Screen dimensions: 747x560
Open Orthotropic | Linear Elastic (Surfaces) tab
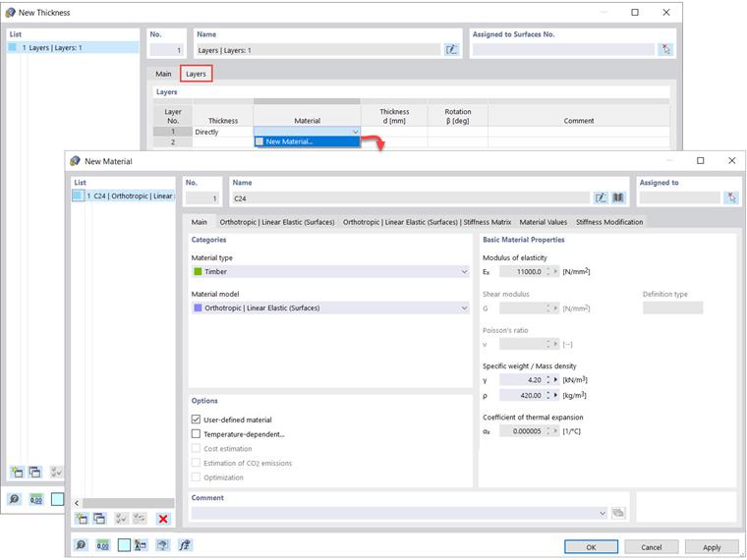(x=277, y=222)
